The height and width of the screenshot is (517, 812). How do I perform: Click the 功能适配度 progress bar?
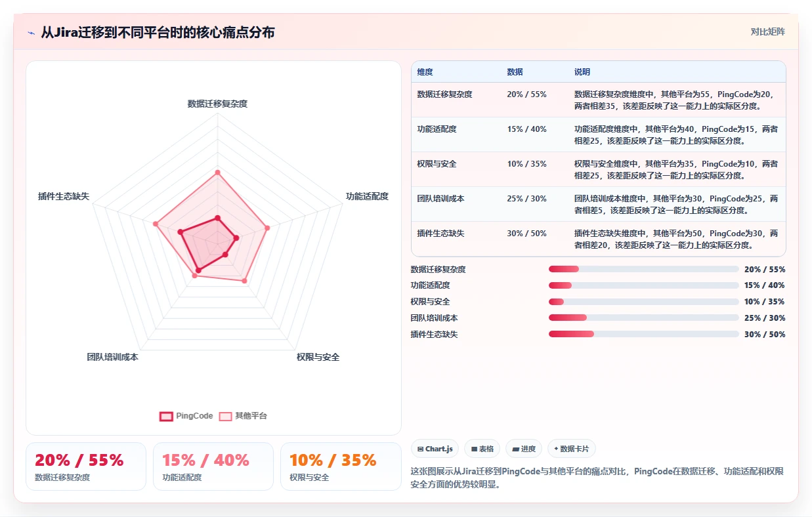pyautogui.click(x=644, y=285)
